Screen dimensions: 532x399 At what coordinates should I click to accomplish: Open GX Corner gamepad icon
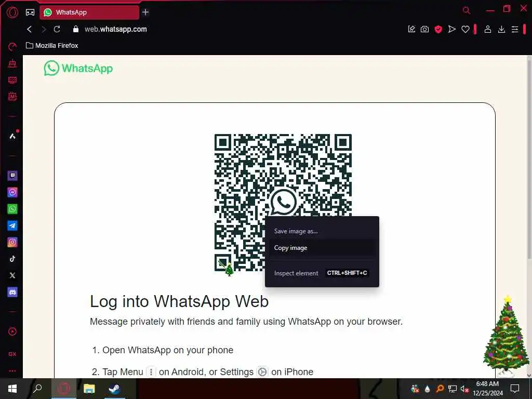30,12
